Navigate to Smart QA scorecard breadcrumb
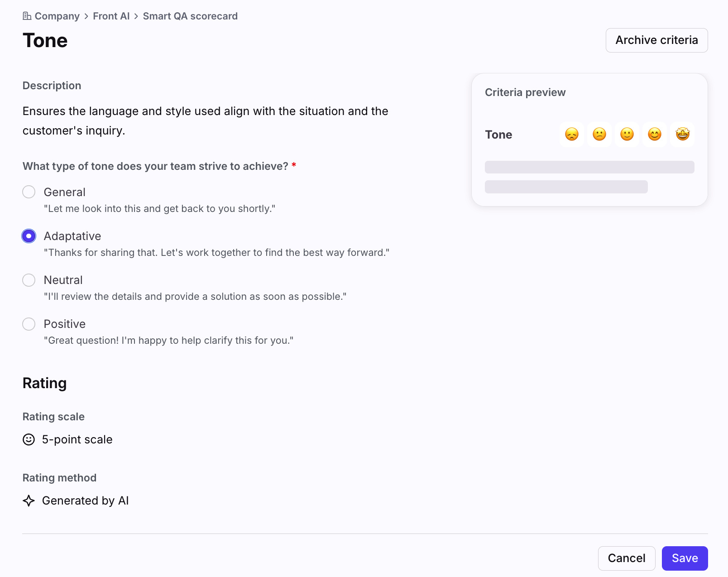Viewport: 728px width, 577px height. [190, 16]
